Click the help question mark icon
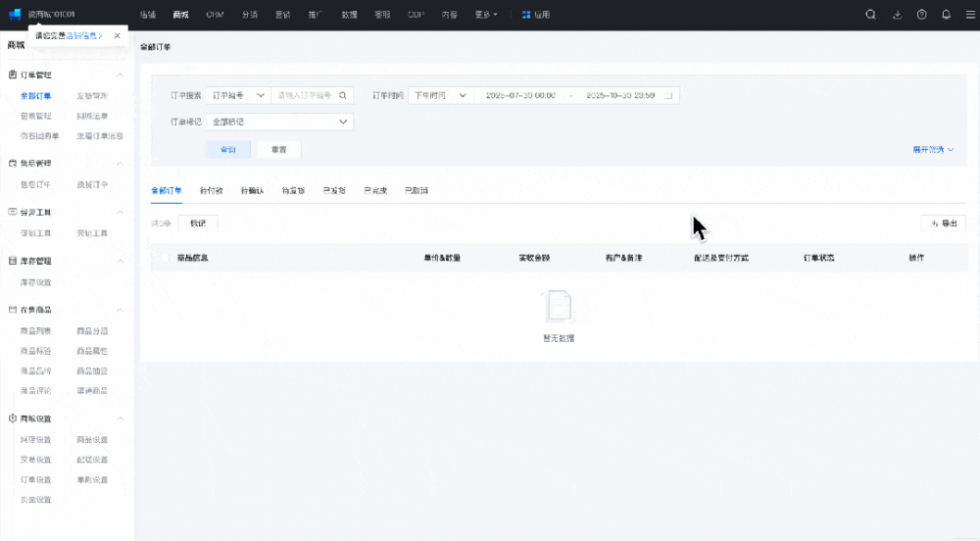Image resolution: width=980 pixels, height=541 pixels. coord(921,15)
